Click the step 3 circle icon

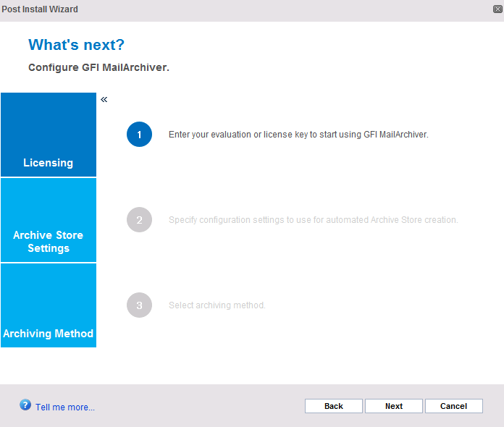(x=139, y=305)
